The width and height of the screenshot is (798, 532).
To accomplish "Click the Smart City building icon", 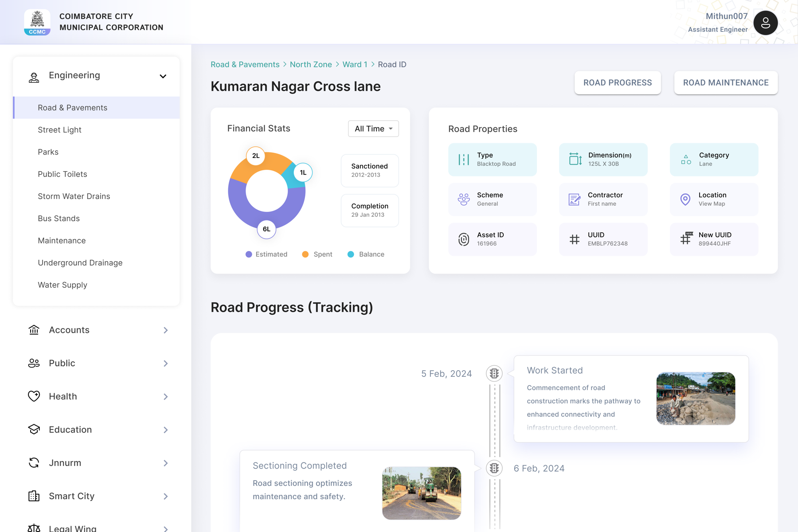I will point(34,496).
